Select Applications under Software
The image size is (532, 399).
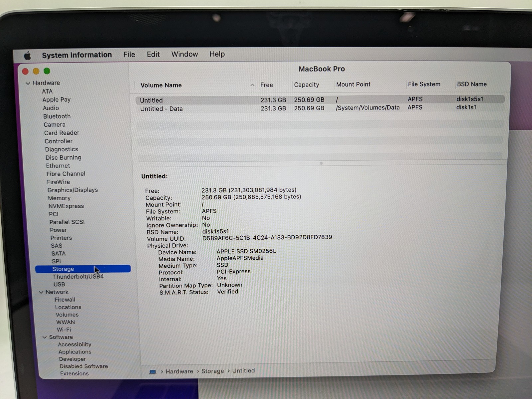tap(75, 352)
